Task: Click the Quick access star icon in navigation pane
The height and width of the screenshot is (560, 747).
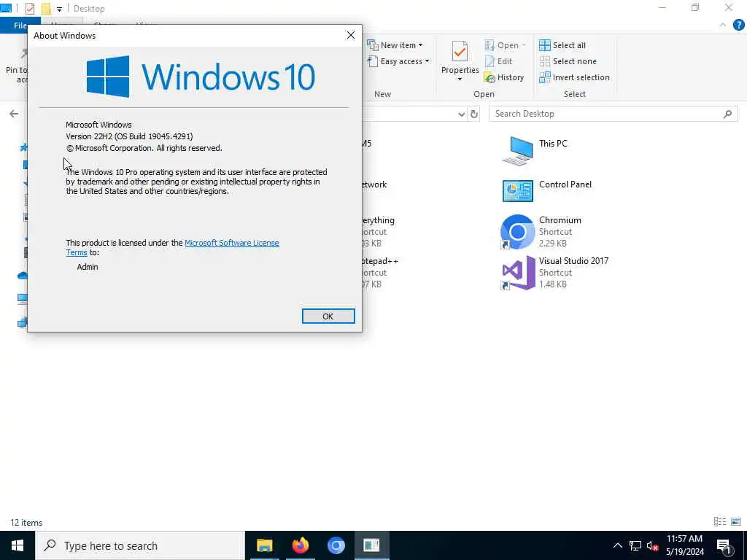Action: [x=23, y=147]
